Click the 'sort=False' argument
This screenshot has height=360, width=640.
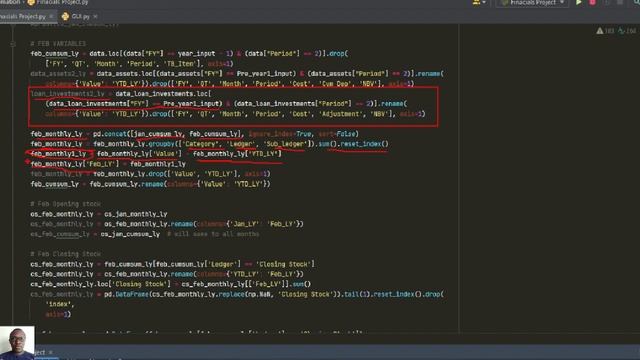click(337, 134)
